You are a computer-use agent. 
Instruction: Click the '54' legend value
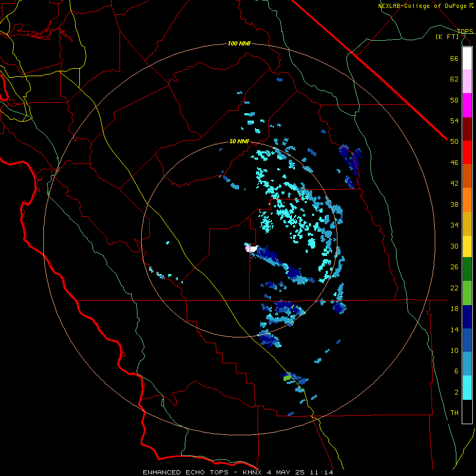454,121
